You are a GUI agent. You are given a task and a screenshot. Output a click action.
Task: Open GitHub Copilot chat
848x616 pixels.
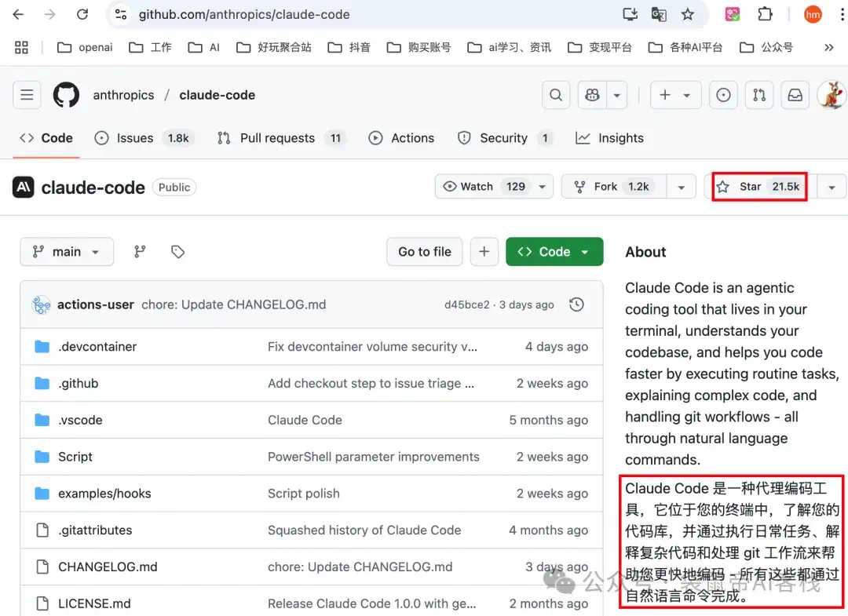(x=592, y=95)
